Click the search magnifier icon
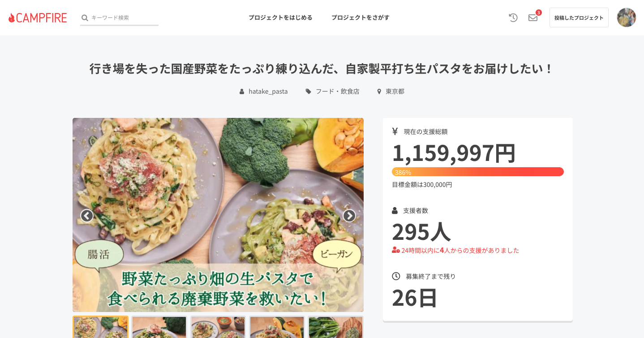The width and height of the screenshot is (644, 338). [x=85, y=18]
